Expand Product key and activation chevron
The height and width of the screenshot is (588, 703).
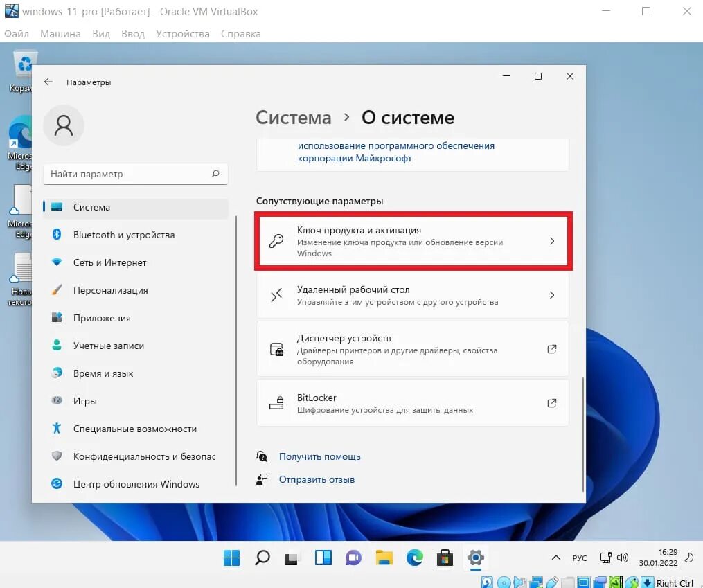coord(552,241)
